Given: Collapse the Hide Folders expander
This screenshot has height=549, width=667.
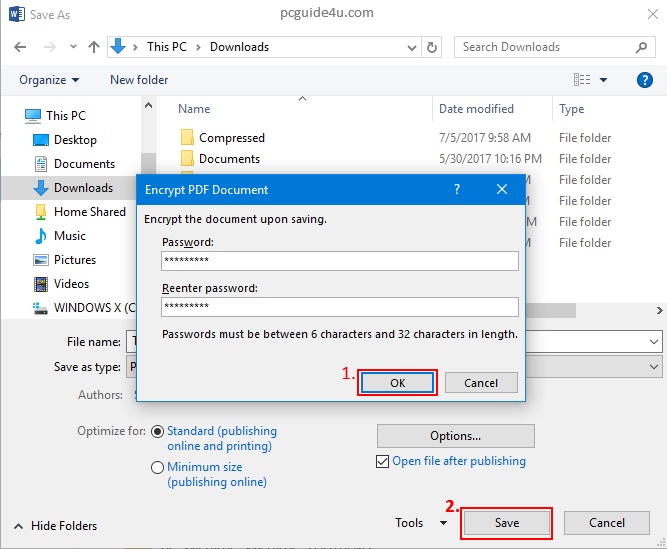Looking at the screenshot, I should coord(56,526).
